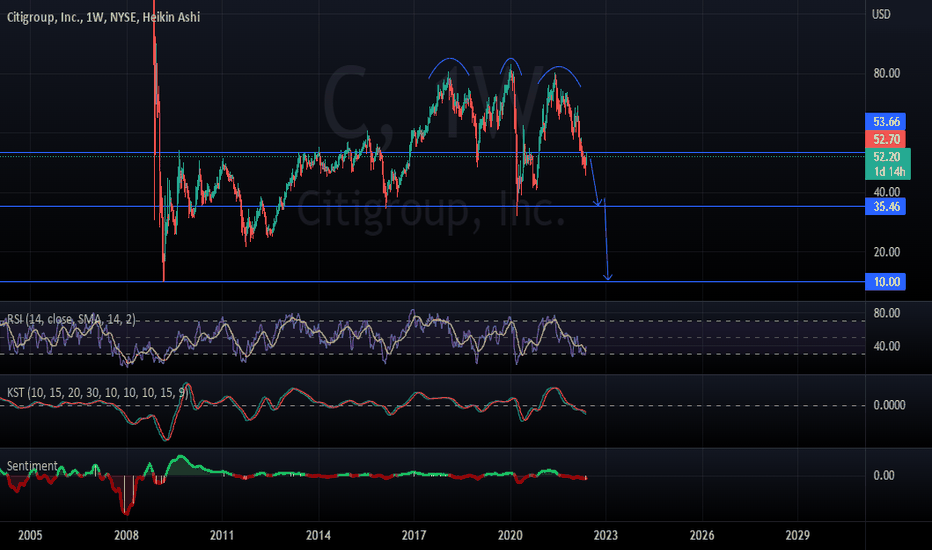Click the 0.0000 value on the KST scale
Screen dimensions: 932x550
point(889,405)
